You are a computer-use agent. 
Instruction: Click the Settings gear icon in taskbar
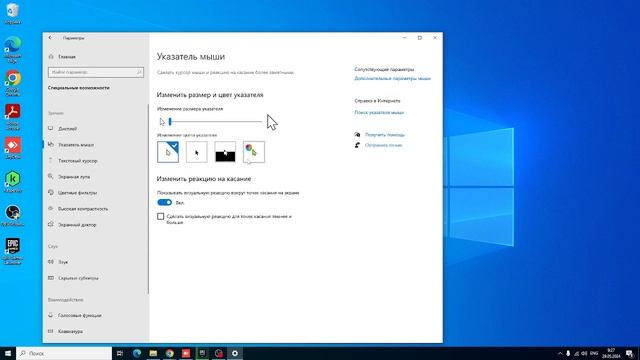pos(235,353)
